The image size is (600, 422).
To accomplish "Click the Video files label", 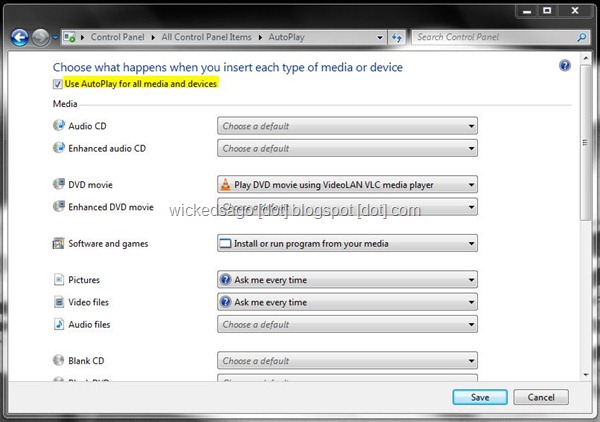I will point(88,302).
